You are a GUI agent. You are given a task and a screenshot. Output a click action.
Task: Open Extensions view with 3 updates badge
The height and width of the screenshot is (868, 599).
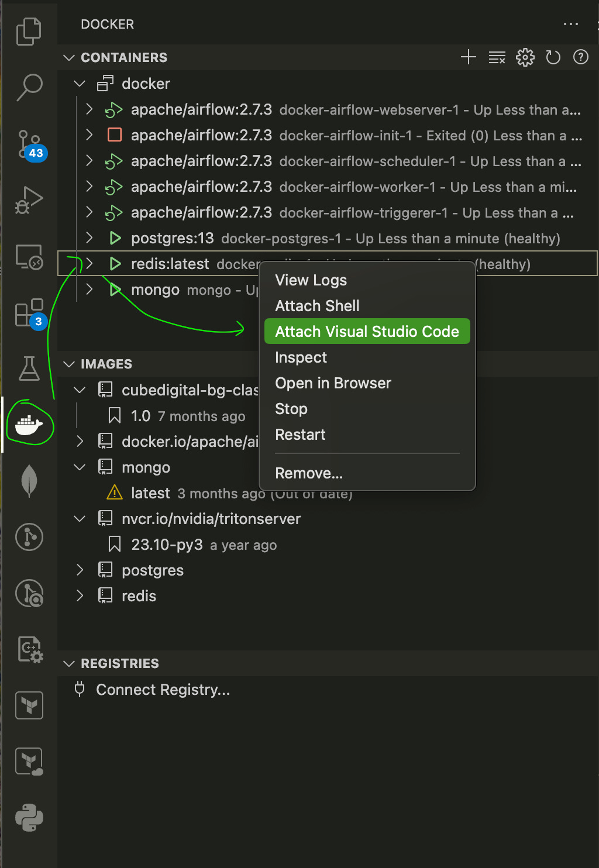point(30,314)
